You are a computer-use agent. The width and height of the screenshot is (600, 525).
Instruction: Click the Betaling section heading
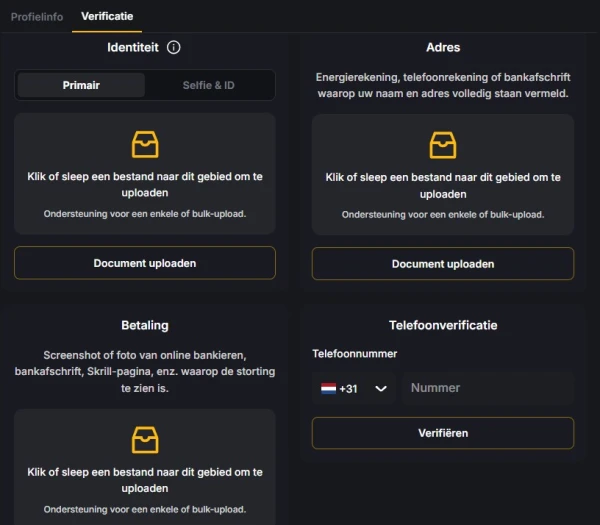[145, 325]
